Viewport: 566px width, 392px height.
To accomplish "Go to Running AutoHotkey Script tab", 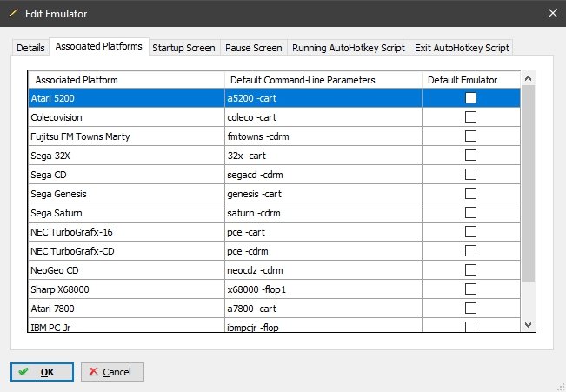I will pyautogui.click(x=349, y=48).
